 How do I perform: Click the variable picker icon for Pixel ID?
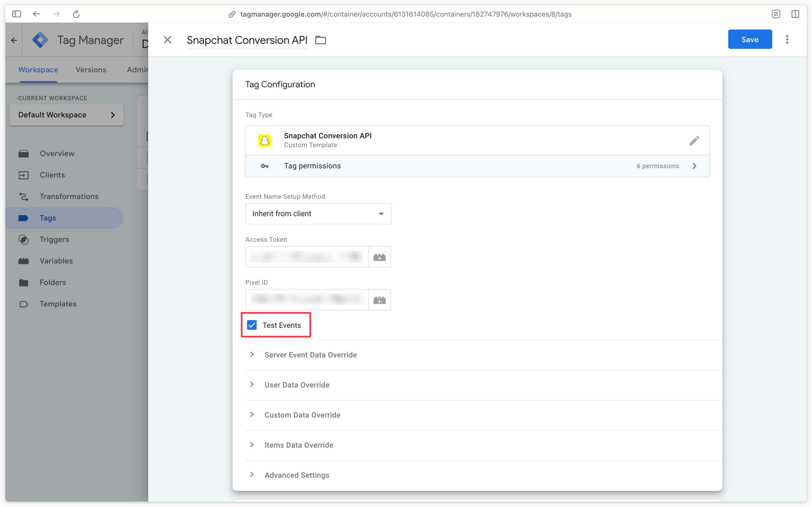379,300
